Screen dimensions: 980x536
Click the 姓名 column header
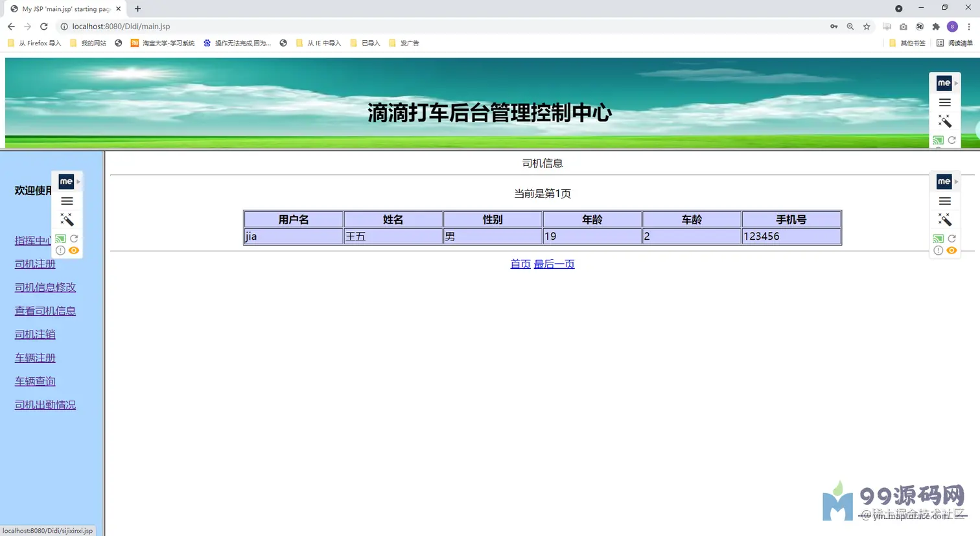point(393,220)
